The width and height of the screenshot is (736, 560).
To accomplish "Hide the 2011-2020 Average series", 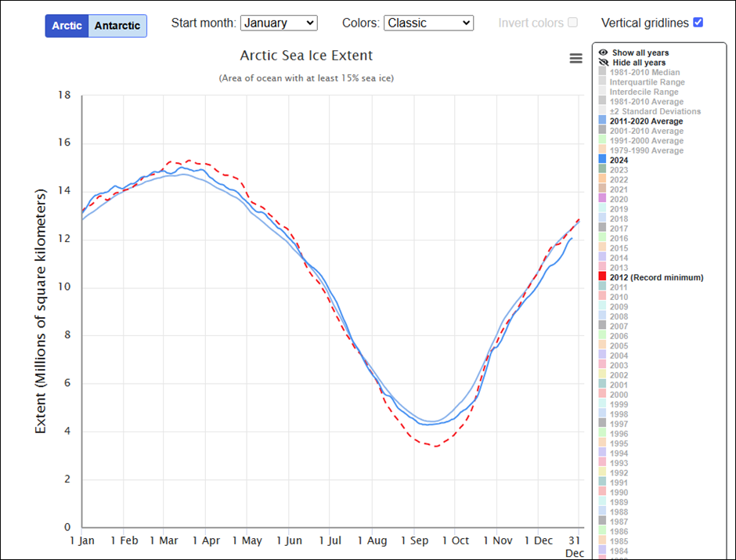I will pos(646,121).
